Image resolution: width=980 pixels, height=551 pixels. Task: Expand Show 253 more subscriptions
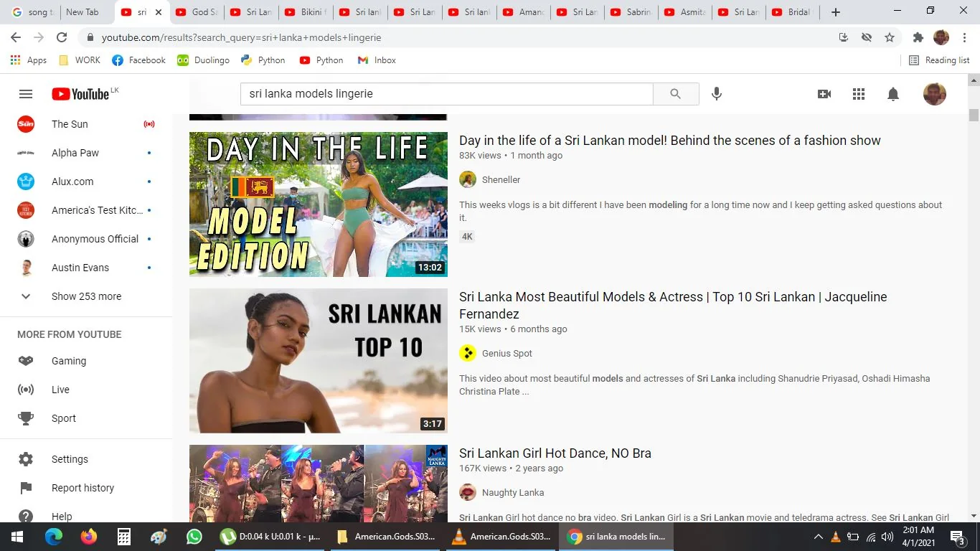tap(86, 296)
